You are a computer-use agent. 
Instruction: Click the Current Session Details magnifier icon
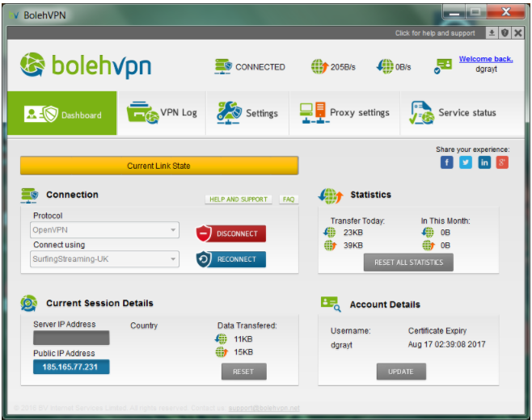point(29,303)
